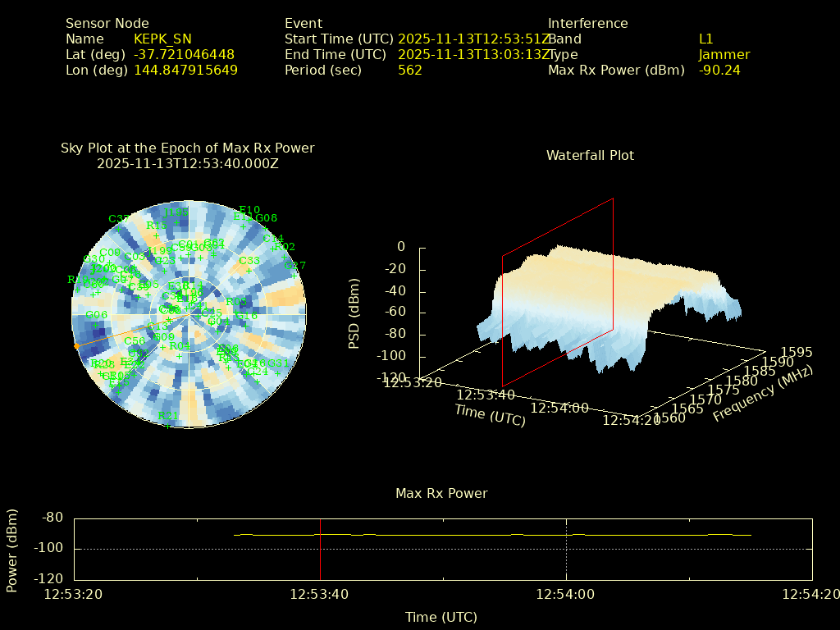Click the yellow Max Rx Power trace

point(492,535)
